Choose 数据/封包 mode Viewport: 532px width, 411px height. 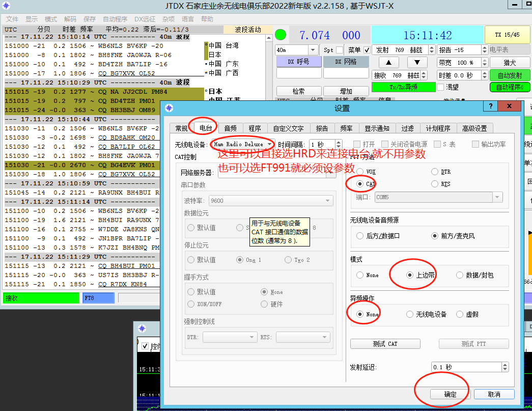click(460, 275)
